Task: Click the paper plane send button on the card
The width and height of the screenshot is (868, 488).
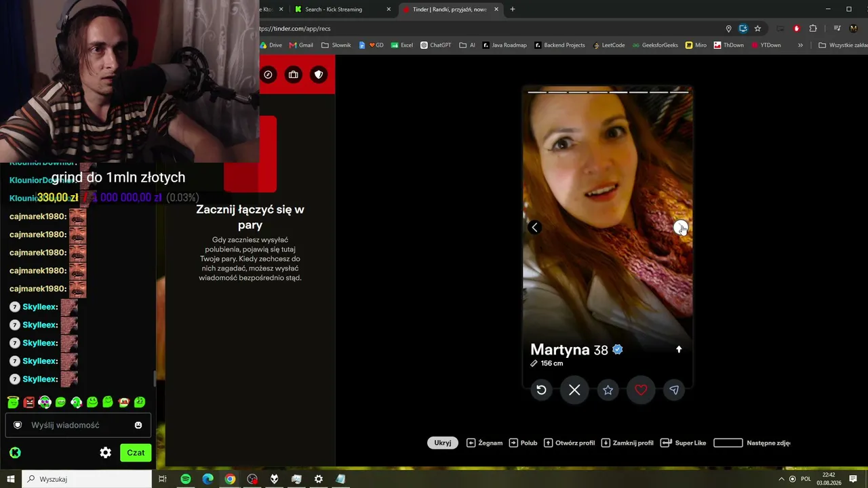Action: (674, 390)
